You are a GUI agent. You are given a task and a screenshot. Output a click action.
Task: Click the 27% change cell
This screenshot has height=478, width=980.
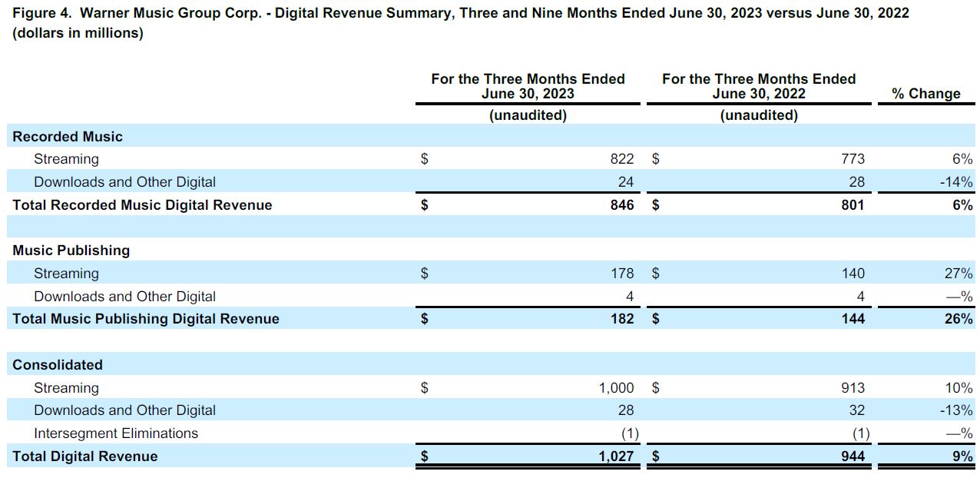959,274
